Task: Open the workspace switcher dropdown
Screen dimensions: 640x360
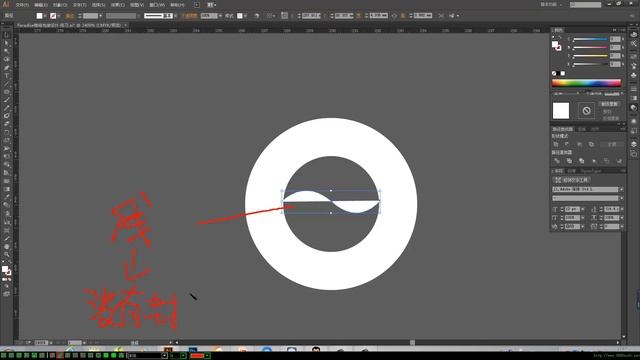Action: pyautogui.click(x=551, y=4)
